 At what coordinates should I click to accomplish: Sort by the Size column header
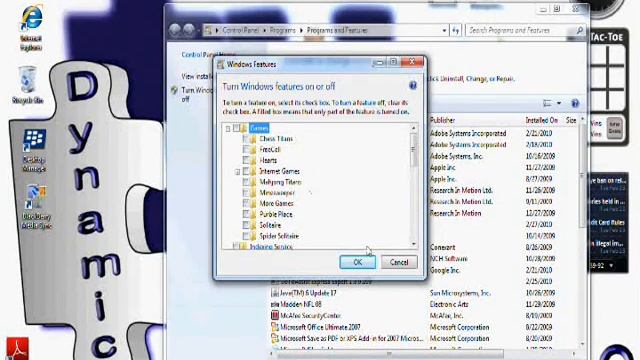click(571, 120)
